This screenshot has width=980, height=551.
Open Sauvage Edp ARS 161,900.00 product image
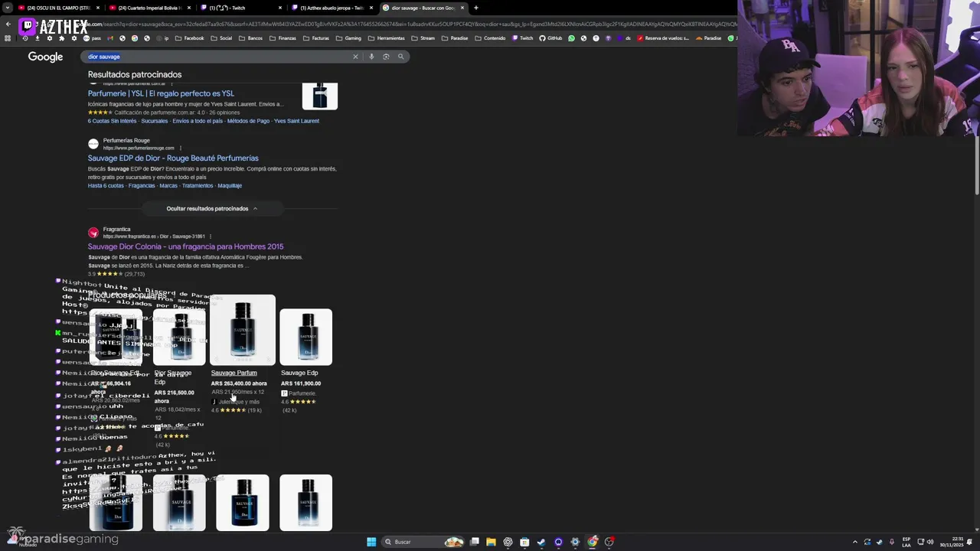click(x=306, y=337)
